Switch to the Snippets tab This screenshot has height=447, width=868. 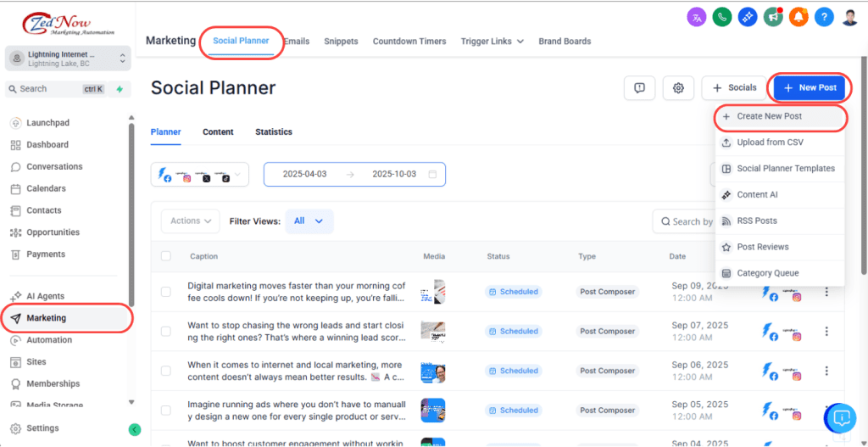click(x=341, y=41)
